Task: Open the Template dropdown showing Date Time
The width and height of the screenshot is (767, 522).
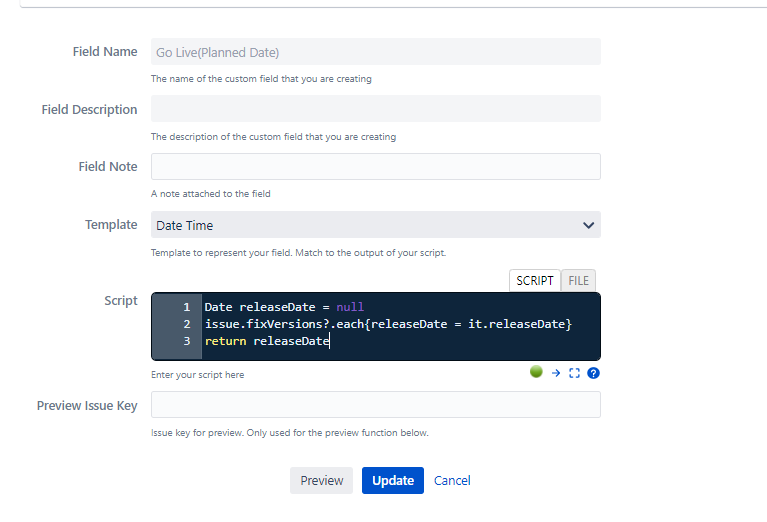Action: tap(376, 225)
